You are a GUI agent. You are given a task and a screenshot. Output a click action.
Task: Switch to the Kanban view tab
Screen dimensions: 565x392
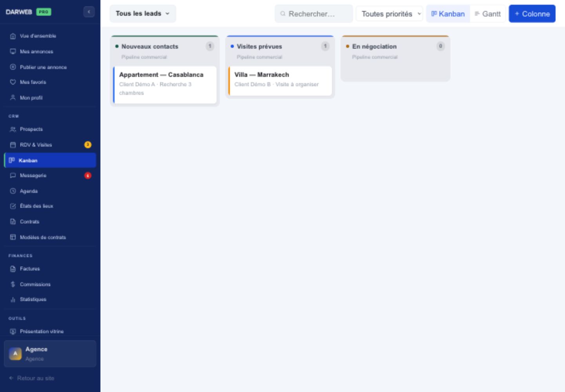tap(448, 14)
